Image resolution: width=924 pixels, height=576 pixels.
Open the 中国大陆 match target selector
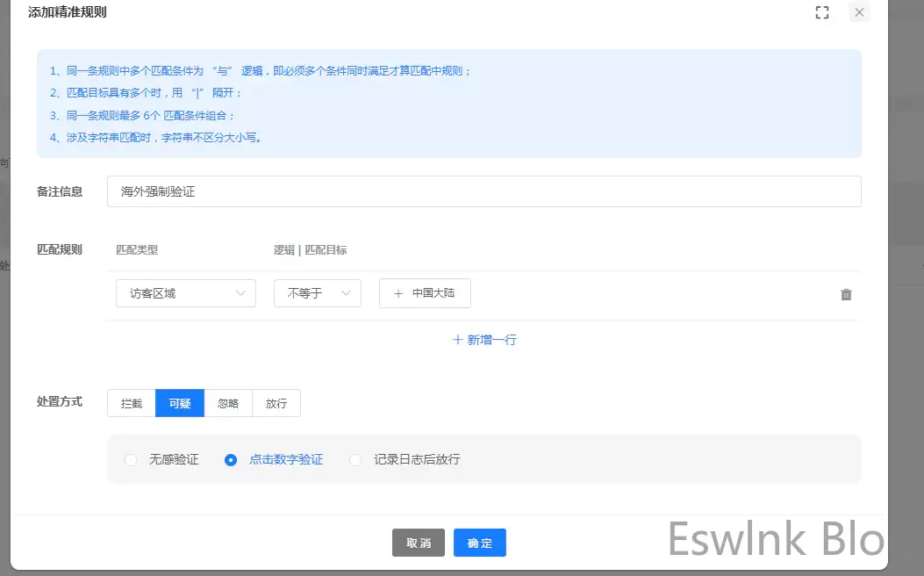pyautogui.click(x=425, y=293)
